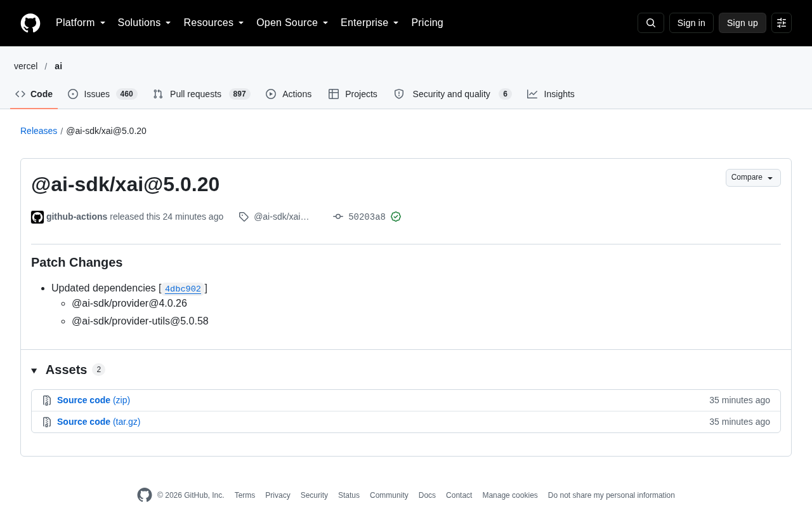Click the Sign up button

(x=742, y=23)
